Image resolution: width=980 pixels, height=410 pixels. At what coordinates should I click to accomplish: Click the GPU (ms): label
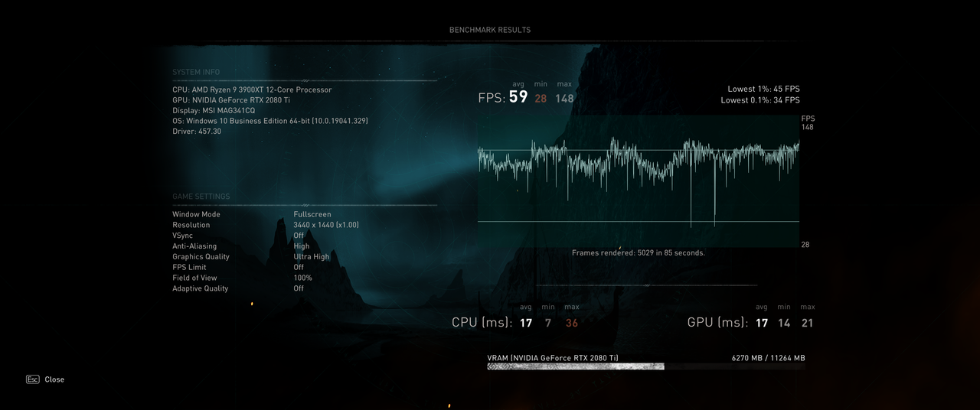(x=718, y=323)
